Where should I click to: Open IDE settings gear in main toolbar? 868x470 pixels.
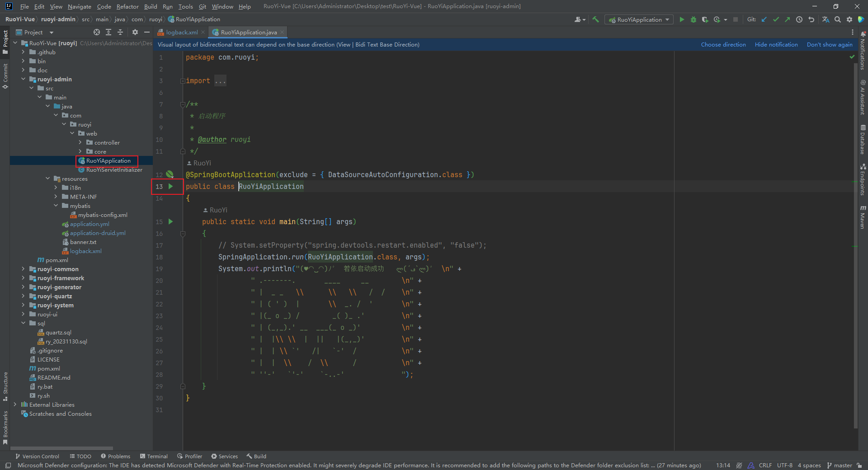pos(849,19)
